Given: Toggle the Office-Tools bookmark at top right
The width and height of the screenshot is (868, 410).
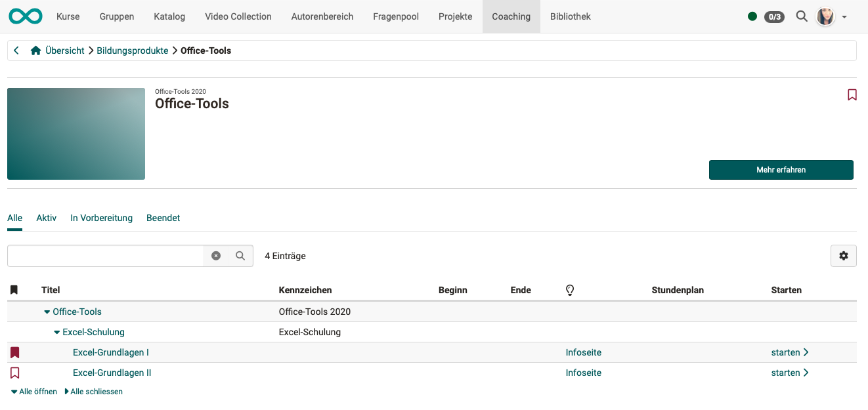Looking at the screenshot, I should [x=852, y=95].
